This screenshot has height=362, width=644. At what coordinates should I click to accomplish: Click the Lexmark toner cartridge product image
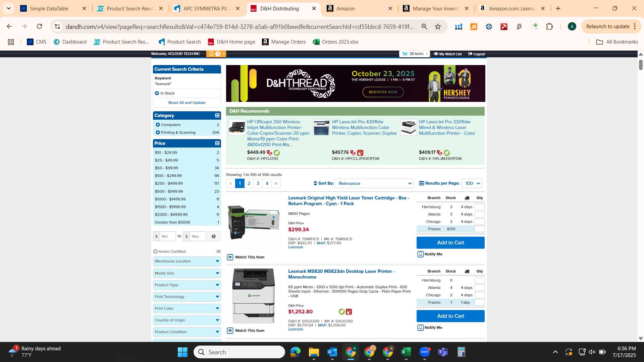tap(253, 222)
